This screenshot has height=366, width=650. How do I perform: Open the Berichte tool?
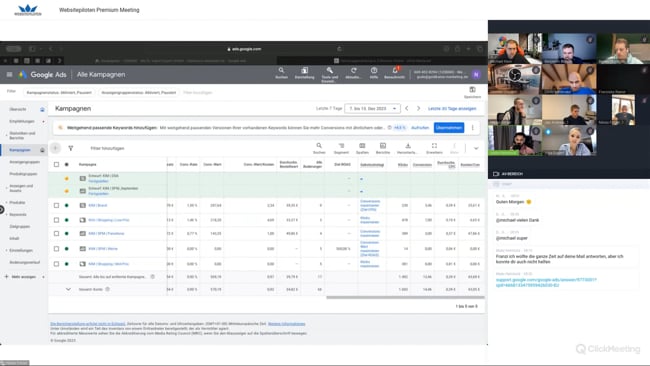click(383, 148)
